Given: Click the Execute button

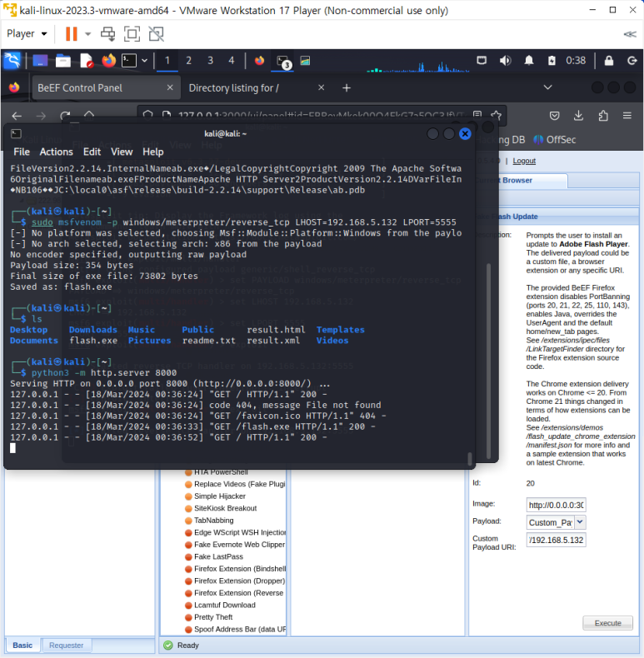Looking at the screenshot, I should pos(607,623).
